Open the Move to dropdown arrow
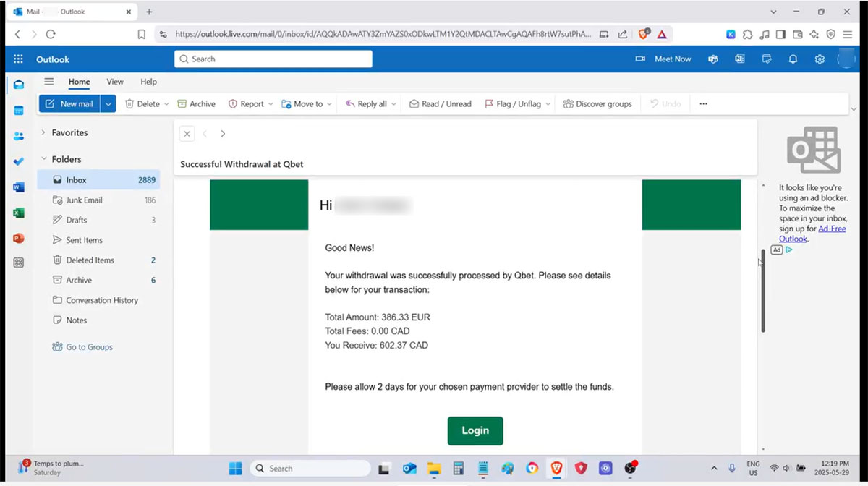The width and height of the screenshot is (868, 486). (329, 104)
